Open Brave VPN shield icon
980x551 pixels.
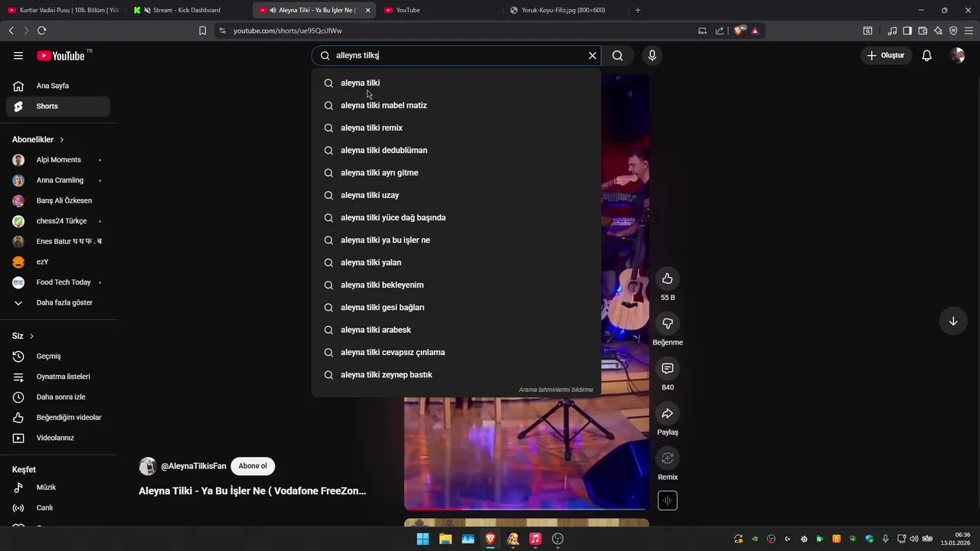pos(953,31)
